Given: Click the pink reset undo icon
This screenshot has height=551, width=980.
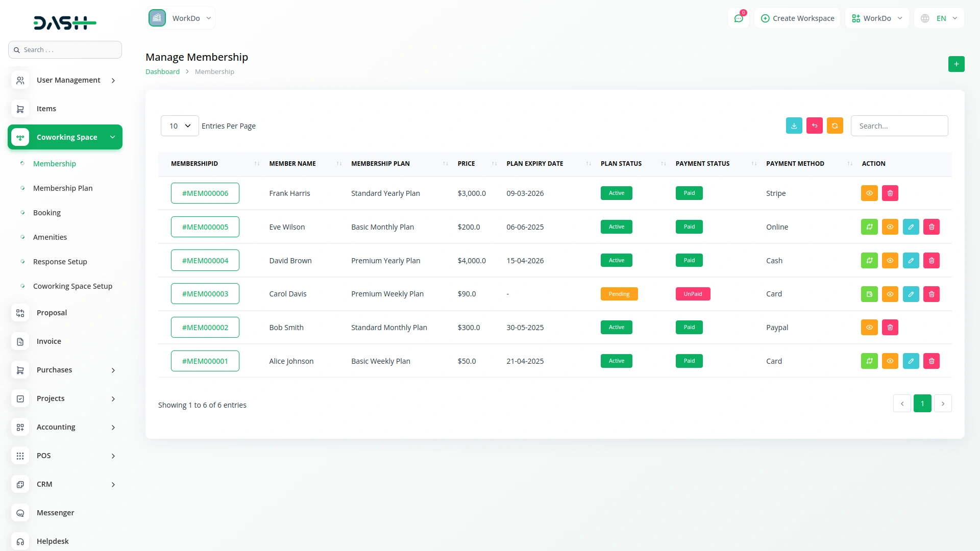Looking at the screenshot, I should (x=814, y=126).
